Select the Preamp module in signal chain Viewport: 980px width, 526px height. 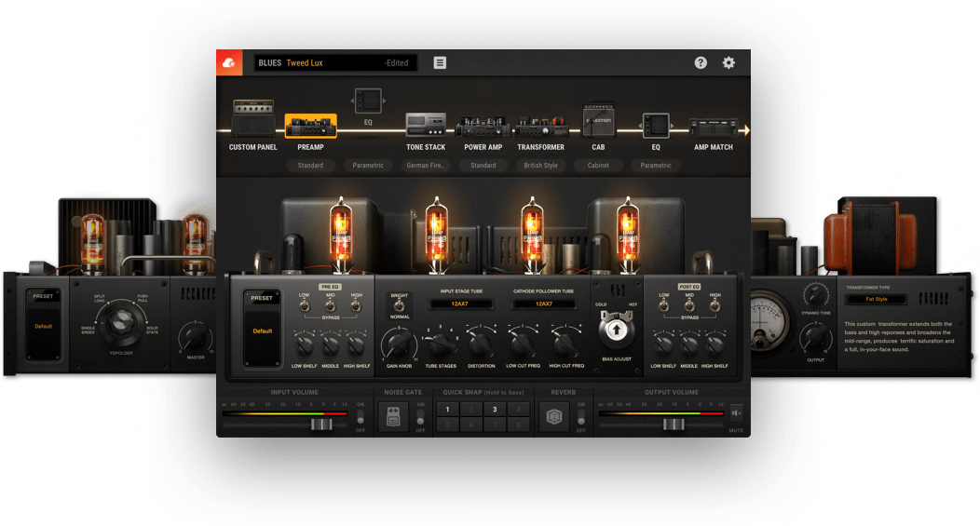click(x=310, y=126)
